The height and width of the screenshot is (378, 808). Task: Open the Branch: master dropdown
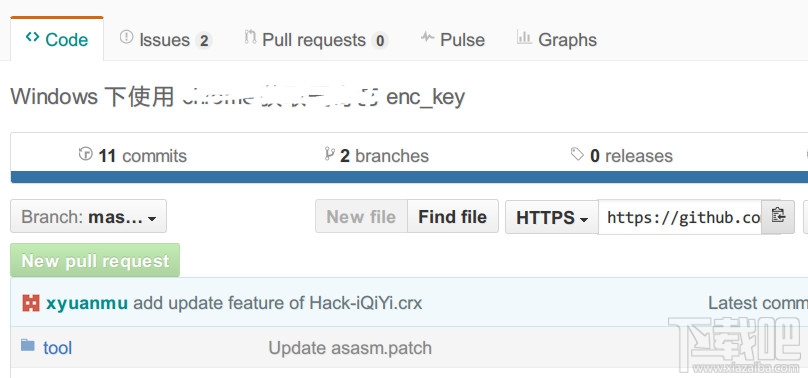click(89, 216)
